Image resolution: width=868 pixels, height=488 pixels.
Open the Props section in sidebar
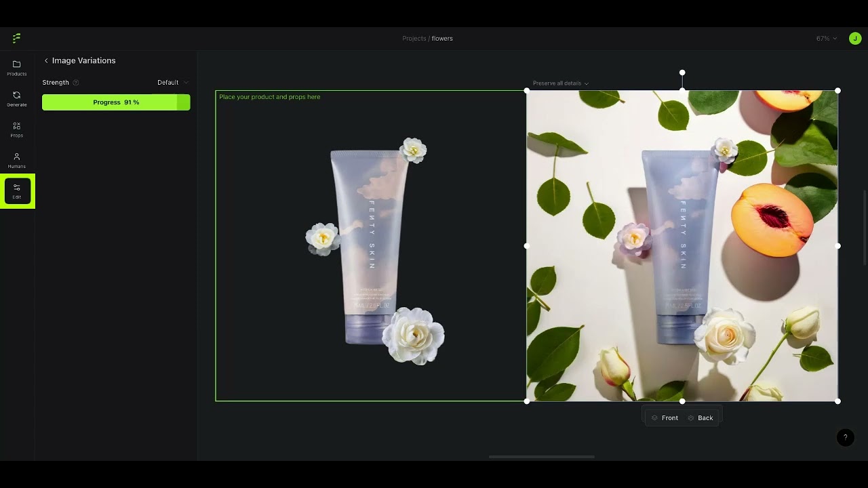click(x=17, y=129)
